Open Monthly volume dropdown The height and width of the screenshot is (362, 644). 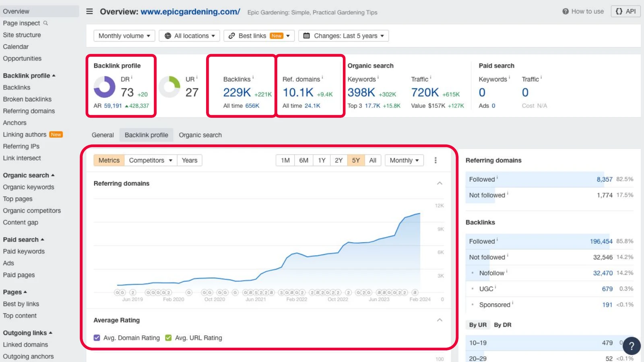coord(124,36)
